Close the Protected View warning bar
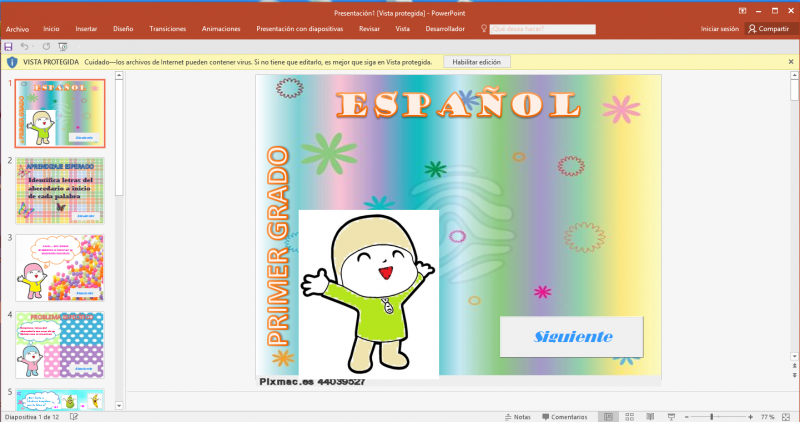 pos(791,62)
